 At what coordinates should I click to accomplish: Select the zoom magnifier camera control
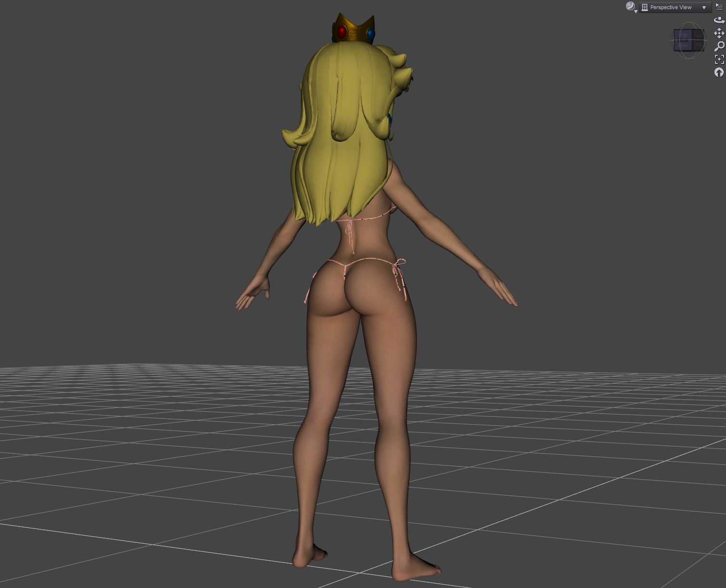[x=719, y=46]
